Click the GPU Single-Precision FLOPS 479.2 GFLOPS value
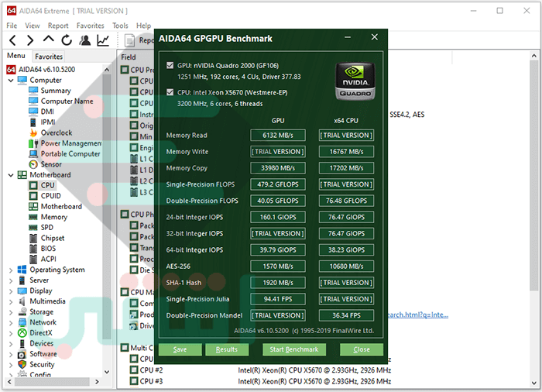This screenshot has width=542, height=392. (278, 184)
